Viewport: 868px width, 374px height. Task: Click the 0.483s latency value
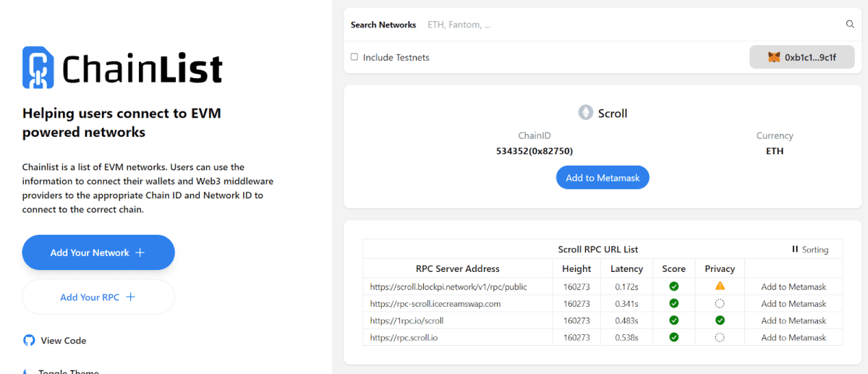pos(626,320)
